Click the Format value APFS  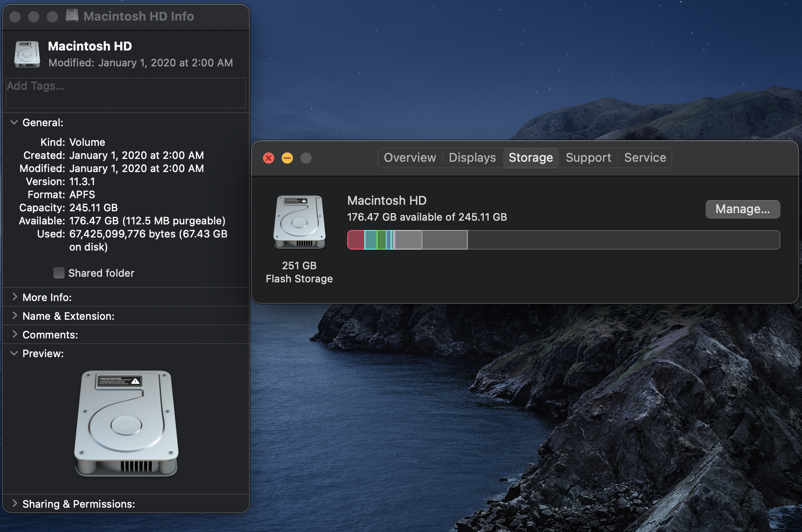point(82,194)
